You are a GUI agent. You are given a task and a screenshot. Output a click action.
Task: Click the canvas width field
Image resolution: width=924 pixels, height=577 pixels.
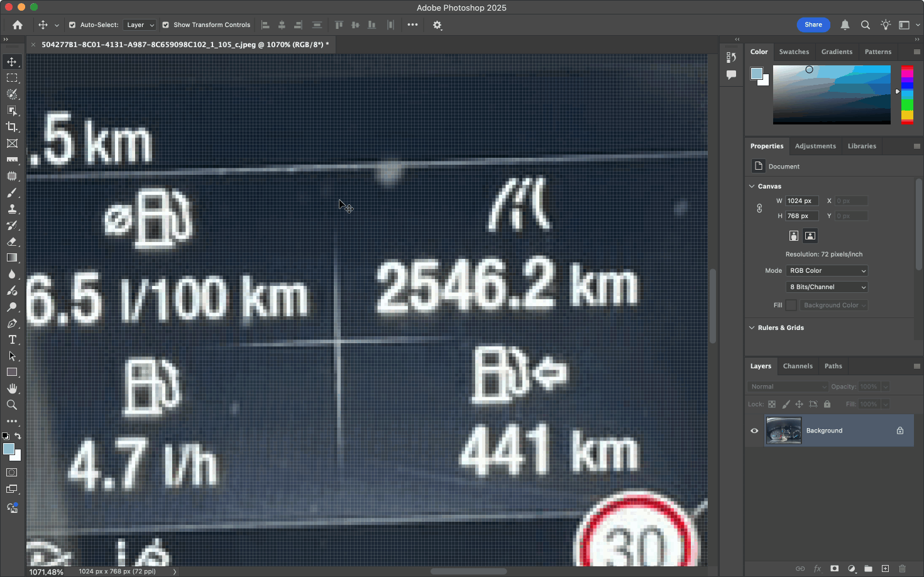click(x=802, y=201)
